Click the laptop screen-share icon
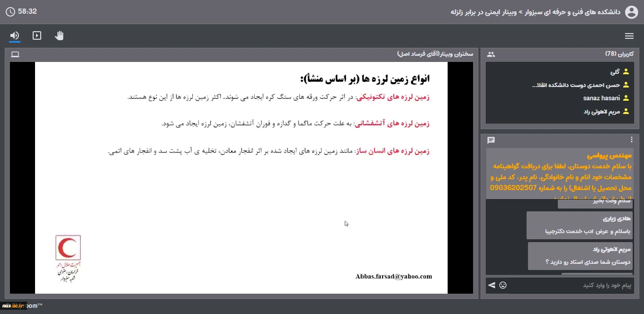 pyautogui.click(x=15, y=54)
